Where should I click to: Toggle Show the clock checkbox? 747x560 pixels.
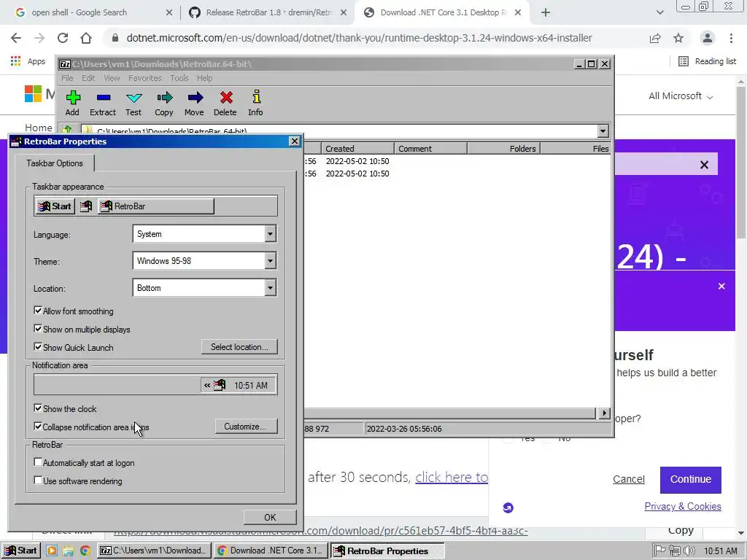click(38, 408)
